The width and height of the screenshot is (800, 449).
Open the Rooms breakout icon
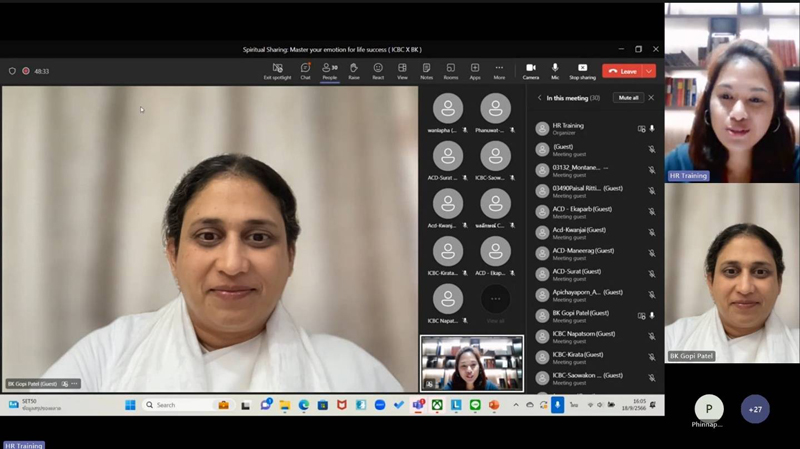click(451, 70)
